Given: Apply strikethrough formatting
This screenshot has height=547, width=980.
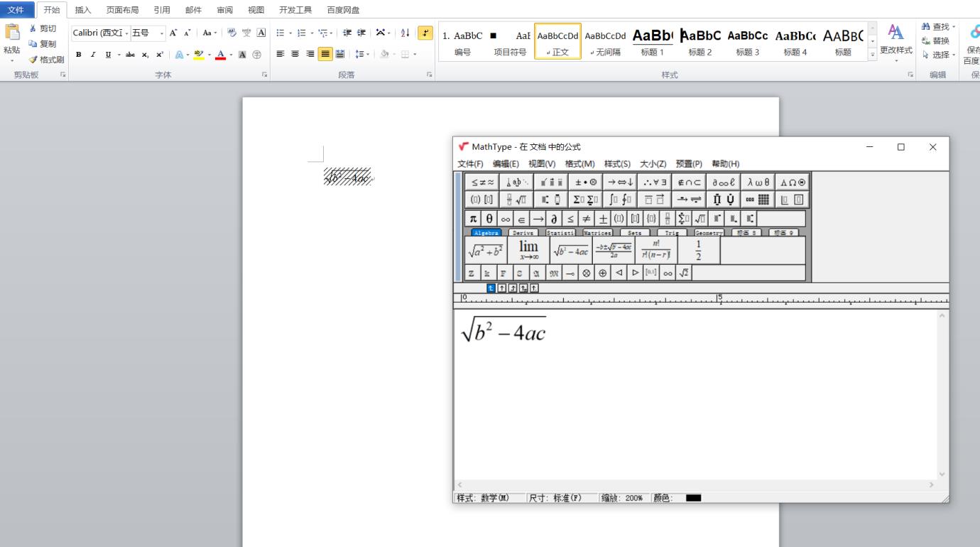Looking at the screenshot, I should (x=131, y=55).
